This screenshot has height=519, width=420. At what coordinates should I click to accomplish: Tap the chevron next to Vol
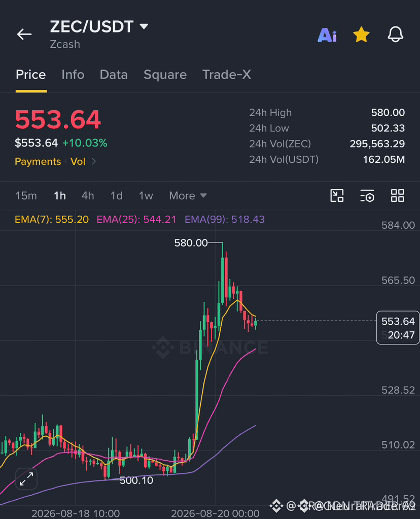pos(94,161)
